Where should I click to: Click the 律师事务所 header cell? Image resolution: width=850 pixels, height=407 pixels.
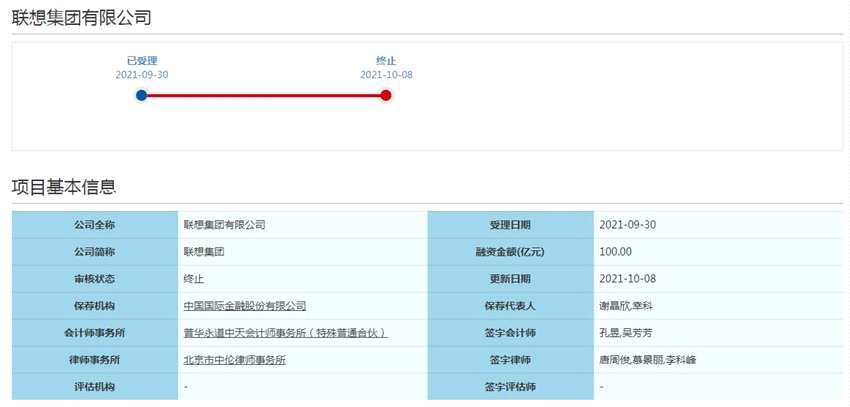(x=95, y=360)
